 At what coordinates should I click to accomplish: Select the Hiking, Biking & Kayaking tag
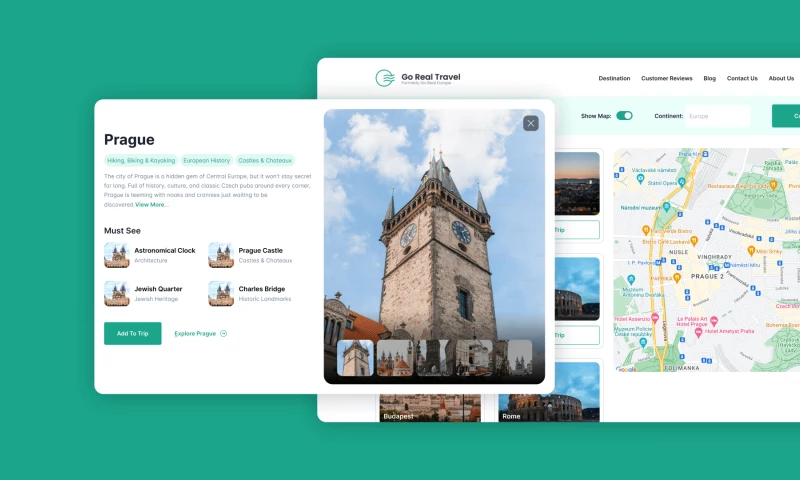click(x=141, y=160)
